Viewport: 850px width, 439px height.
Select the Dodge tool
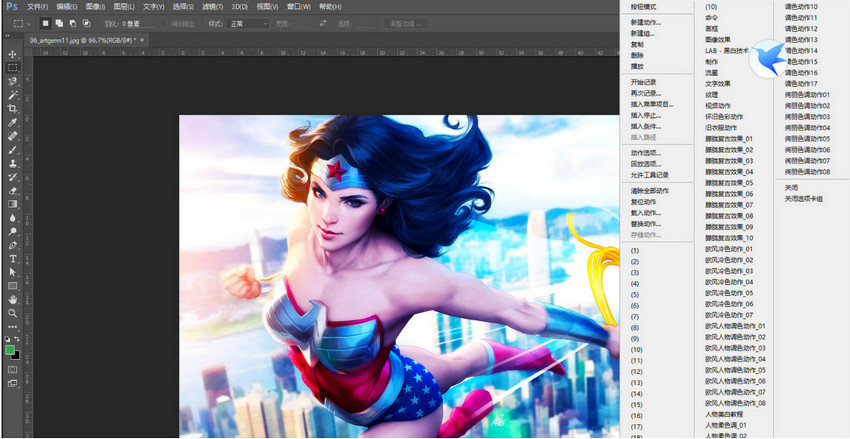[x=12, y=231]
